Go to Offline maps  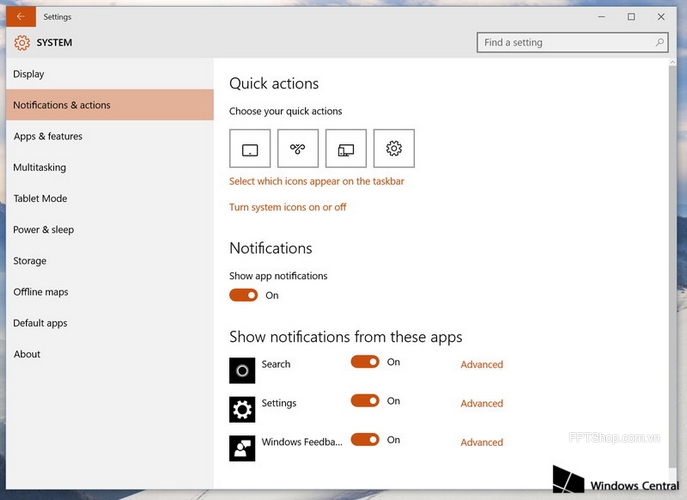110,292
